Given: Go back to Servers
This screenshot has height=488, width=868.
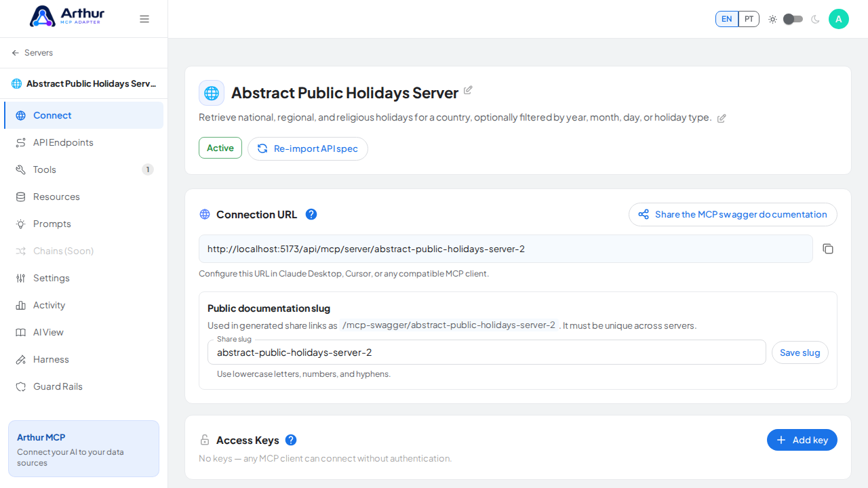Looking at the screenshot, I should (32, 53).
